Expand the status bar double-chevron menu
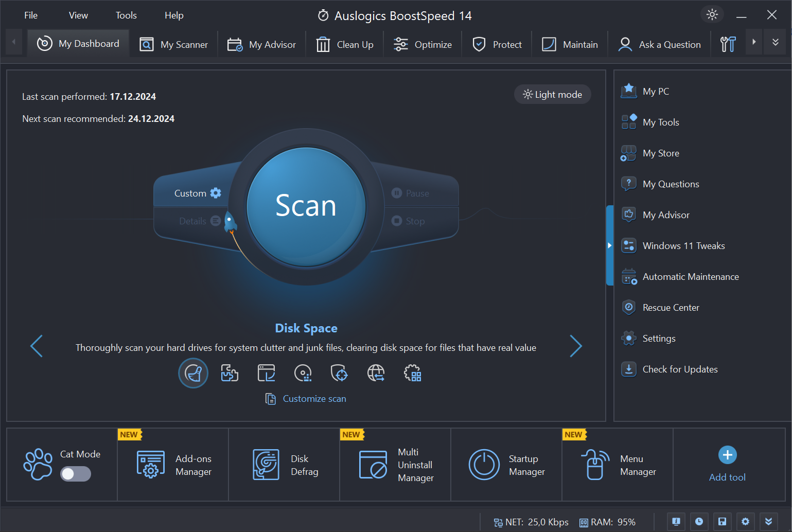 coord(768,522)
